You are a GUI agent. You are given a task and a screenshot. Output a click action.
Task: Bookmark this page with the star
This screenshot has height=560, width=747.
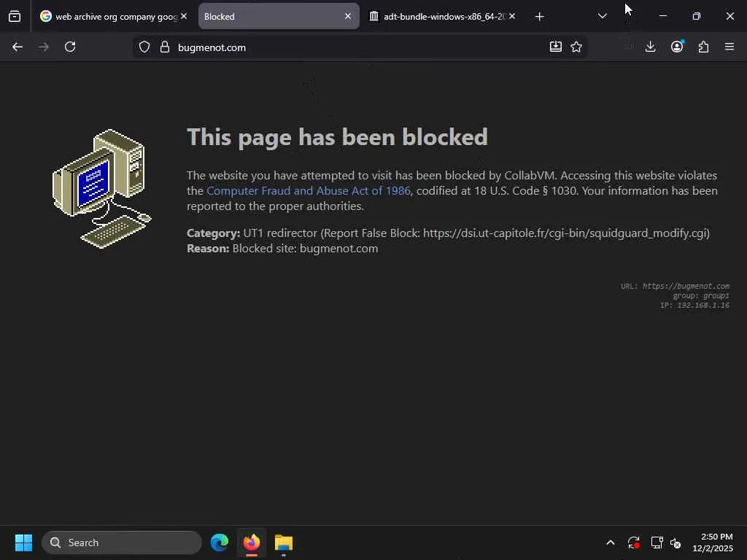click(x=576, y=47)
